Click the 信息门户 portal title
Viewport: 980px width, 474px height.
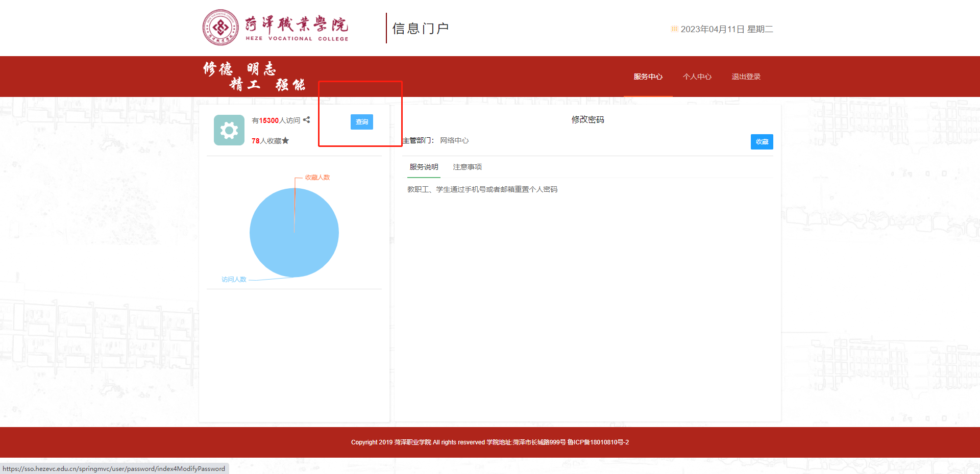[x=420, y=29]
